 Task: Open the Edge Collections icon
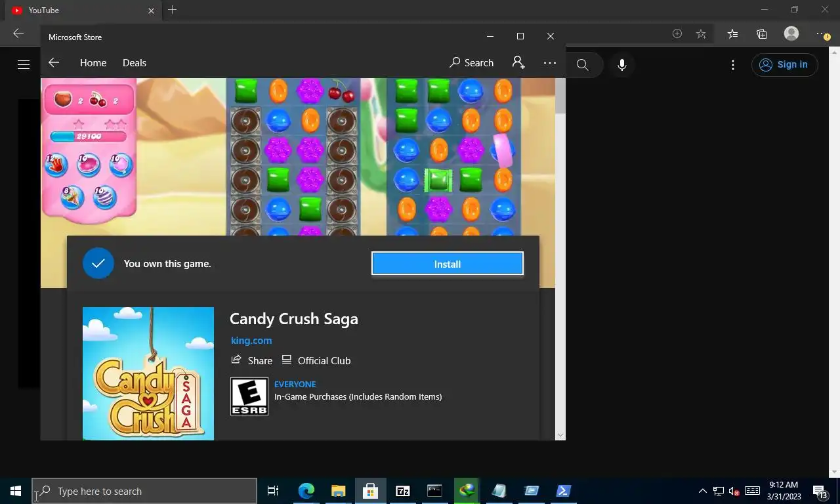point(761,33)
